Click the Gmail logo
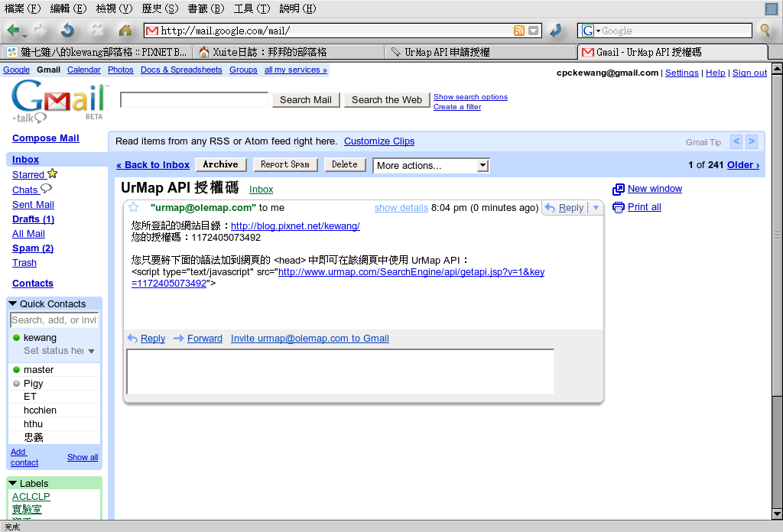Image resolution: width=783 pixels, height=532 pixels. (58, 102)
